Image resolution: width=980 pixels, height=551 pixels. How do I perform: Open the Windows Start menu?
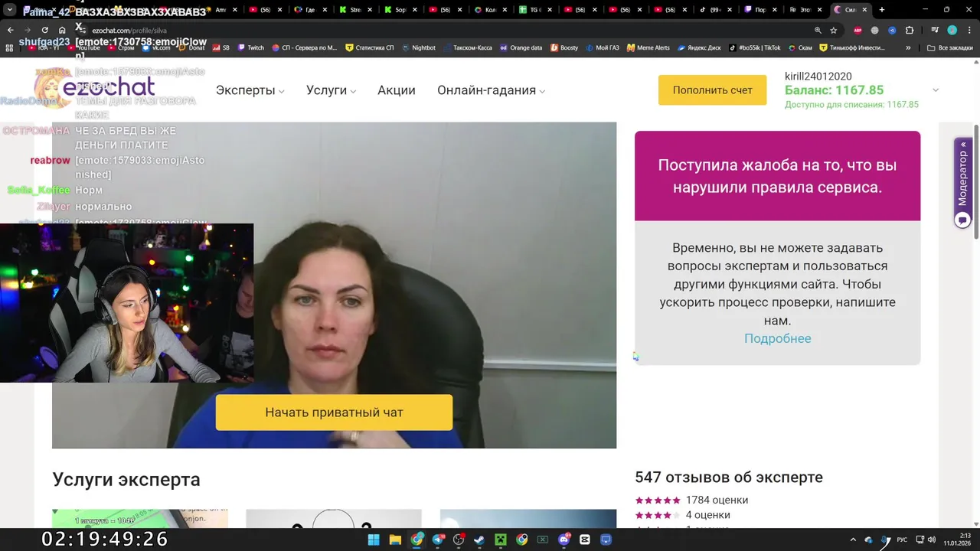tap(374, 540)
